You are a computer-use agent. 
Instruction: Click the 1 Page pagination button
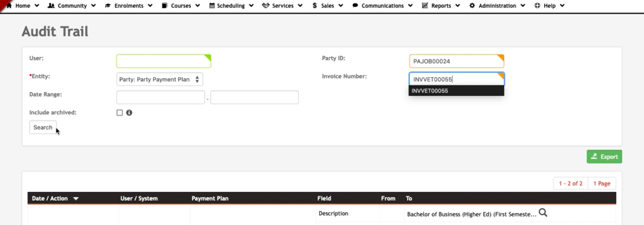point(602,183)
